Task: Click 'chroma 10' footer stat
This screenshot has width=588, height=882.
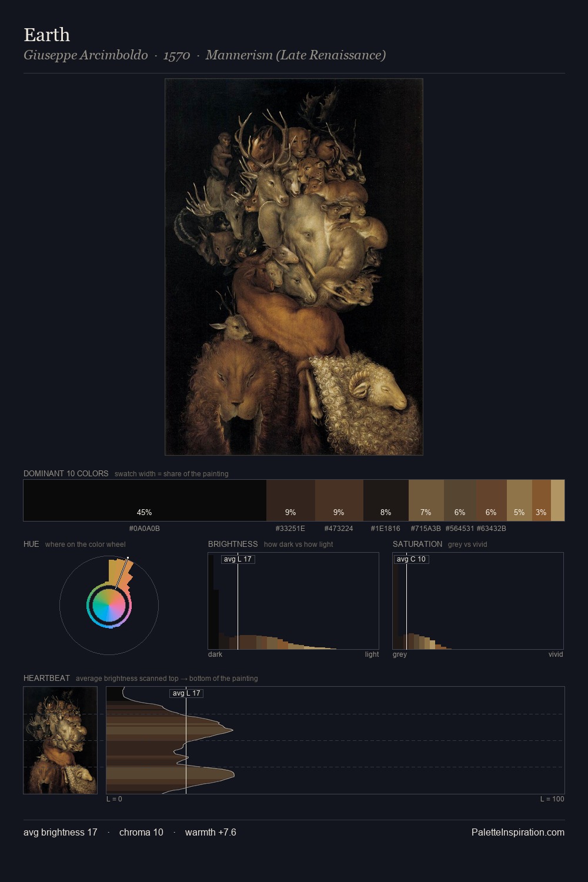Action: [141, 832]
